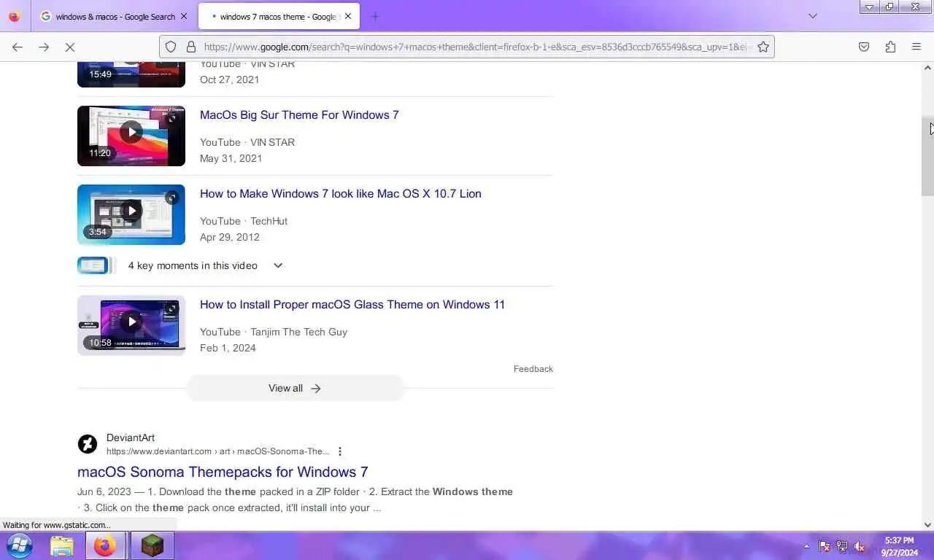Click the scrollbar down arrow

coord(927,524)
